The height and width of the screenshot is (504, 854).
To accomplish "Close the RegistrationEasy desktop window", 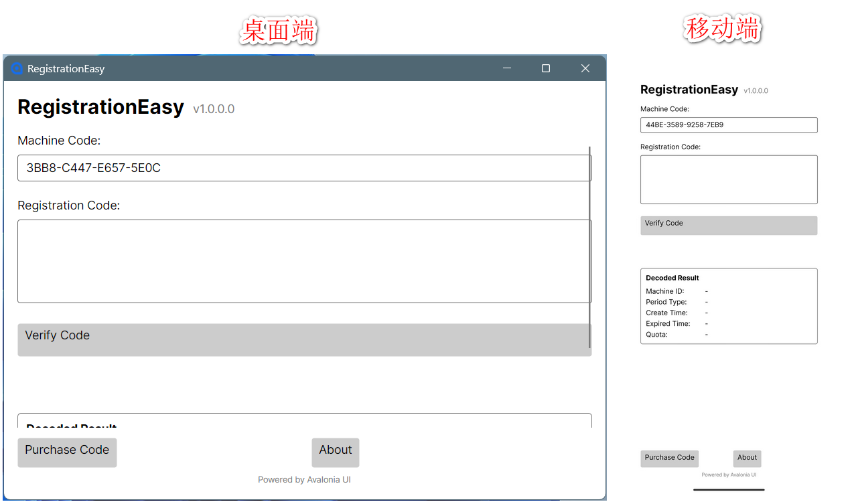I will pyautogui.click(x=585, y=68).
